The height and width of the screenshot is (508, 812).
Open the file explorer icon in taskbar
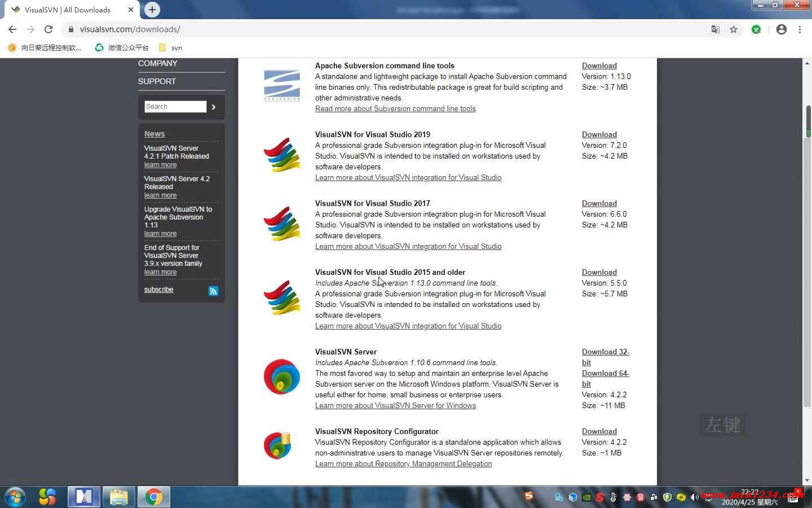point(119,497)
